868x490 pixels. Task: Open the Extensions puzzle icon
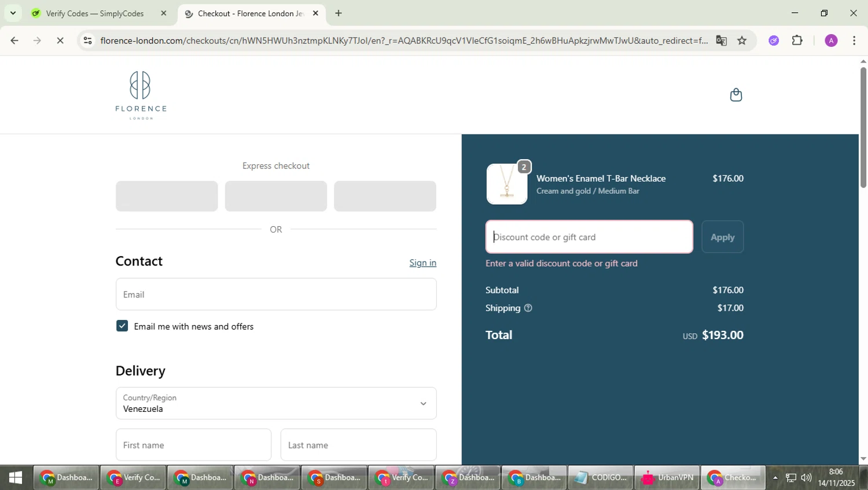coord(797,40)
